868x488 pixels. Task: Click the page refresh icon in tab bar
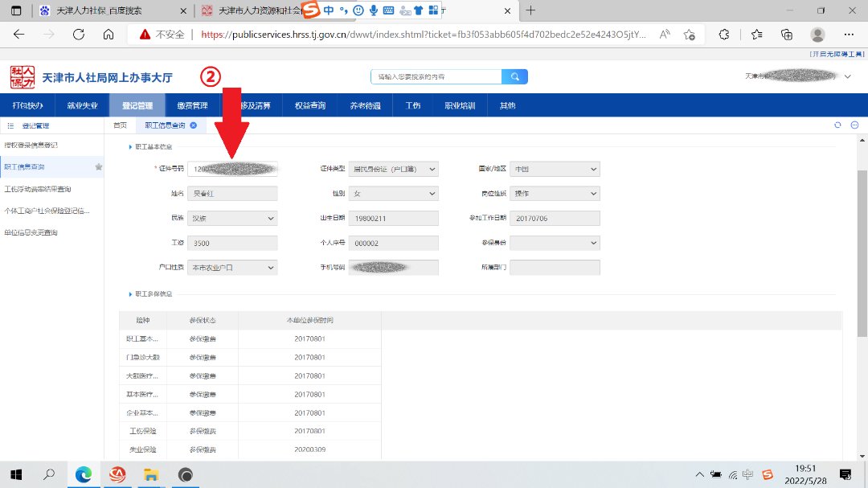point(837,125)
